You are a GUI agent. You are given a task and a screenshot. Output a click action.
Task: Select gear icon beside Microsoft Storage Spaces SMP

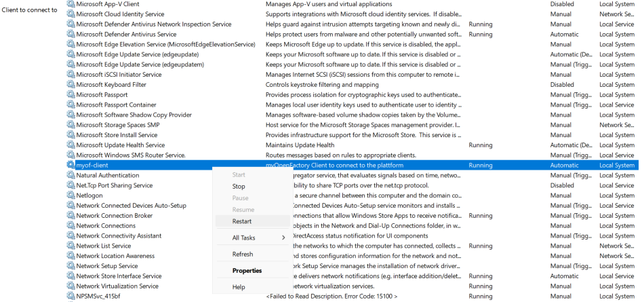[x=71, y=125]
